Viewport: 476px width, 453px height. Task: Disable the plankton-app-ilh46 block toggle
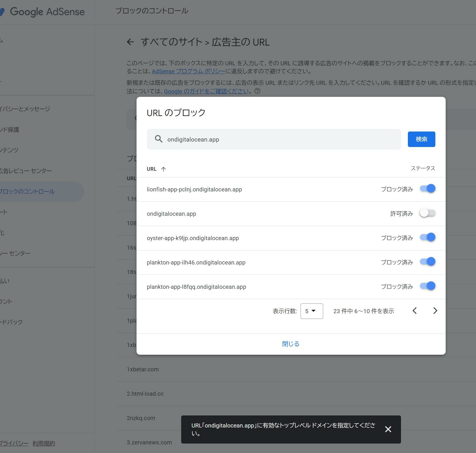click(x=427, y=262)
